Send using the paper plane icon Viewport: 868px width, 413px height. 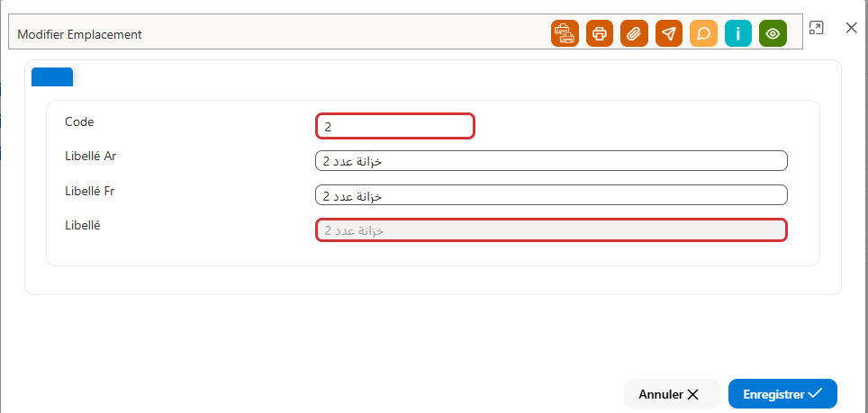point(669,33)
